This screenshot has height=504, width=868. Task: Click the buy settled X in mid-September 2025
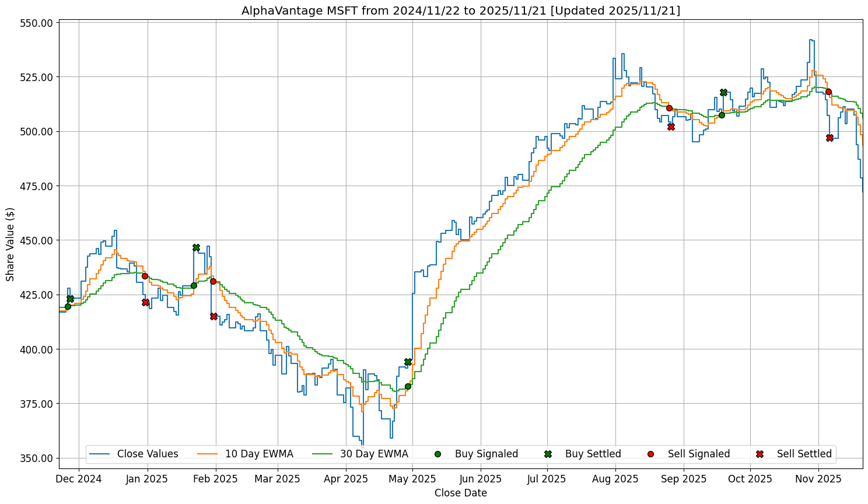pos(723,92)
